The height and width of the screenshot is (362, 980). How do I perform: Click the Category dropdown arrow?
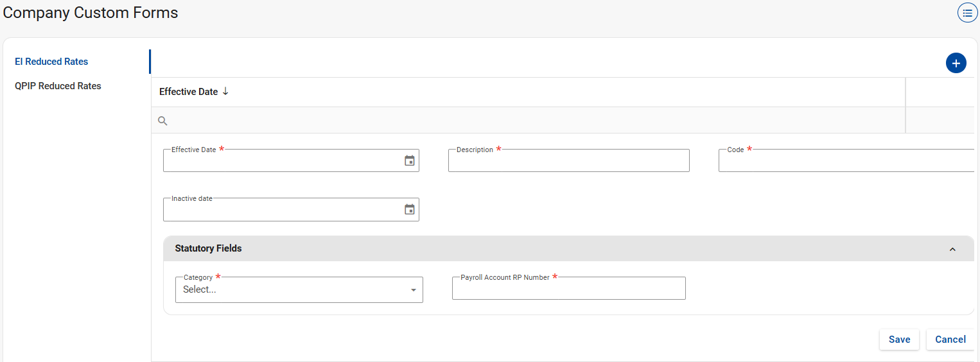click(414, 290)
